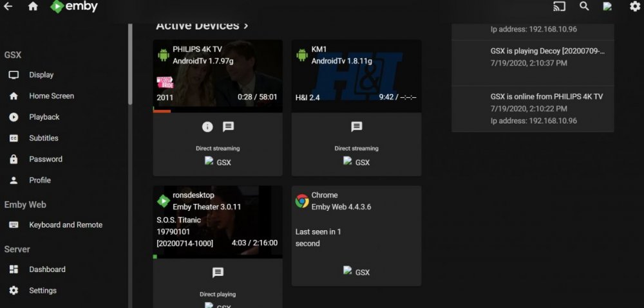Click the sidebar vertical scrollbar
The image size is (644, 308).
130,64
